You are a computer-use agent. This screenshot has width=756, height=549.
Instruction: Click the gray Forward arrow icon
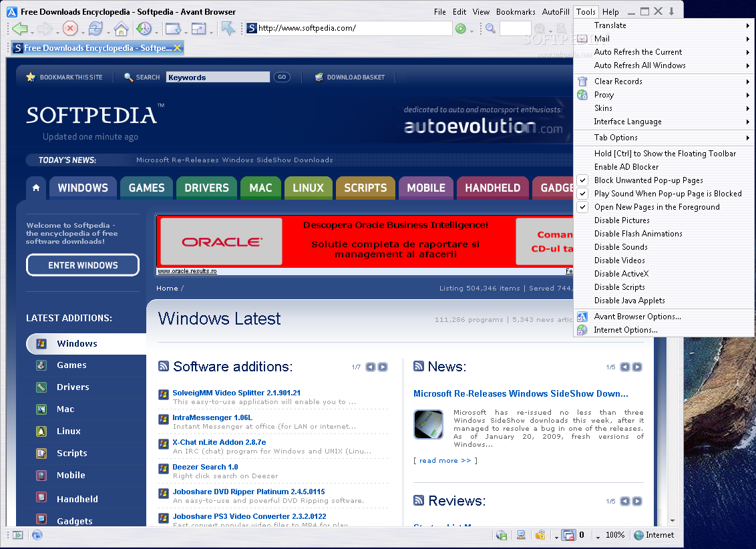pyautogui.click(x=45, y=29)
